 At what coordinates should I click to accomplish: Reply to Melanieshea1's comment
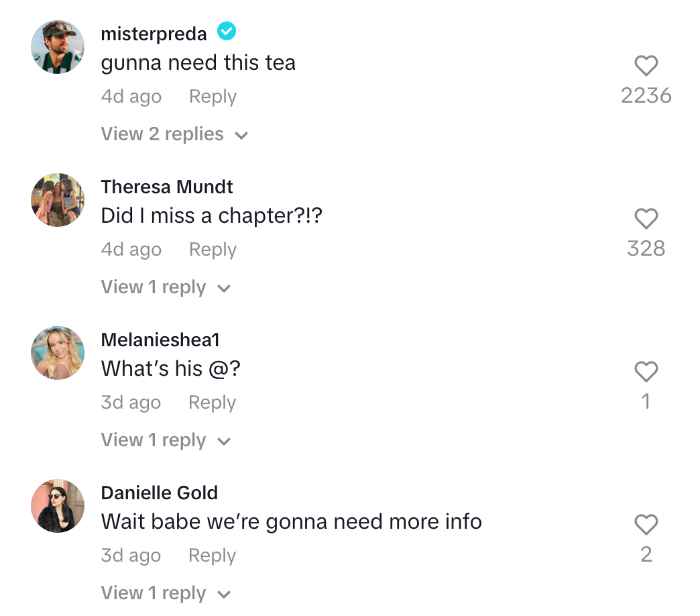(x=212, y=402)
